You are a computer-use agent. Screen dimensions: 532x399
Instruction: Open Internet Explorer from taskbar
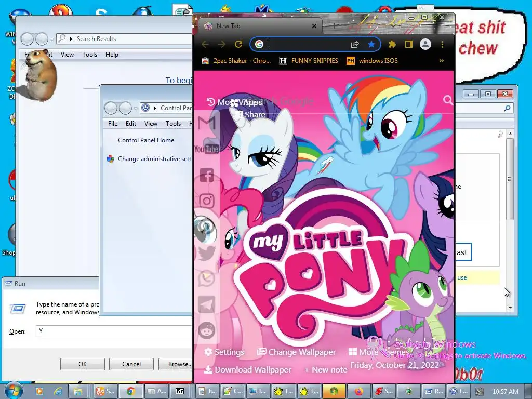[x=58, y=392]
